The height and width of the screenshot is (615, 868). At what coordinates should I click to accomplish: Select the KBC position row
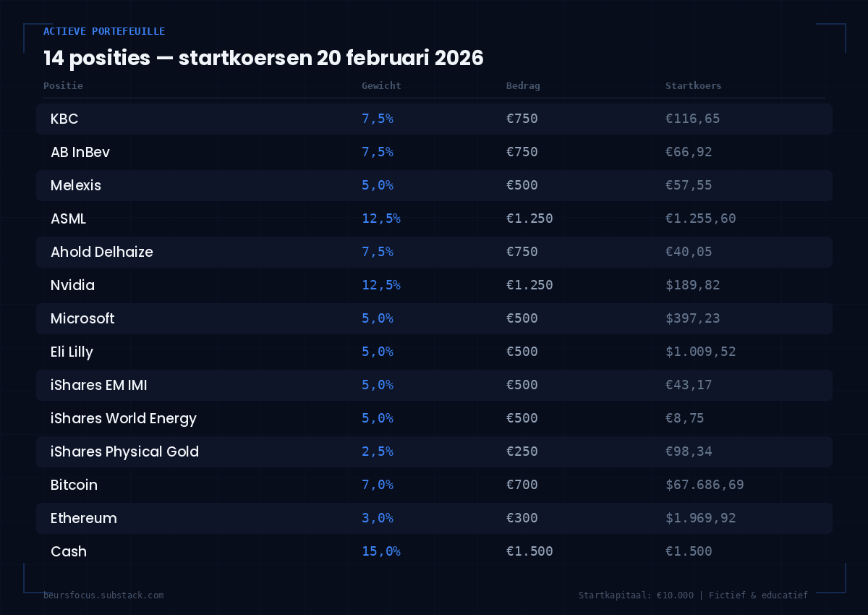pos(64,119)
